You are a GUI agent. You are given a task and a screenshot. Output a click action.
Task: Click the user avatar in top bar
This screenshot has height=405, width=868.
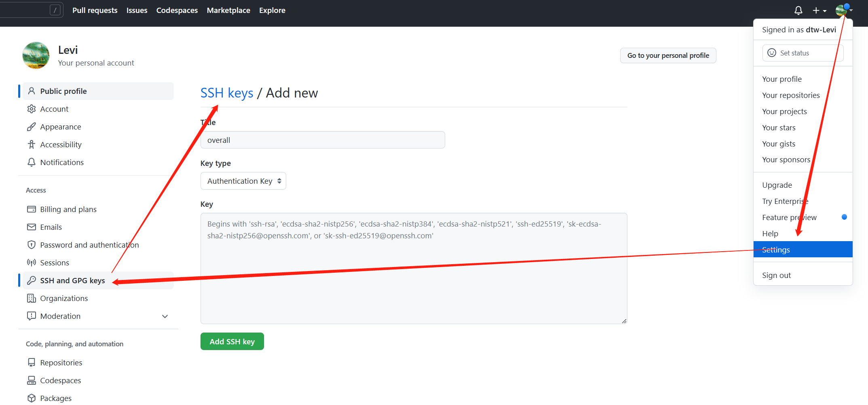click(x=841, y=10)
